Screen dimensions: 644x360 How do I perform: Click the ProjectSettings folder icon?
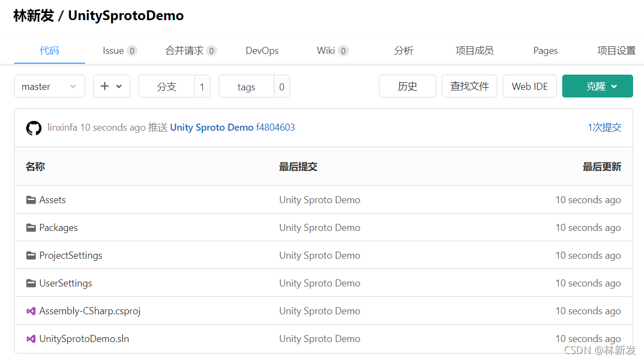coord(31,255)
